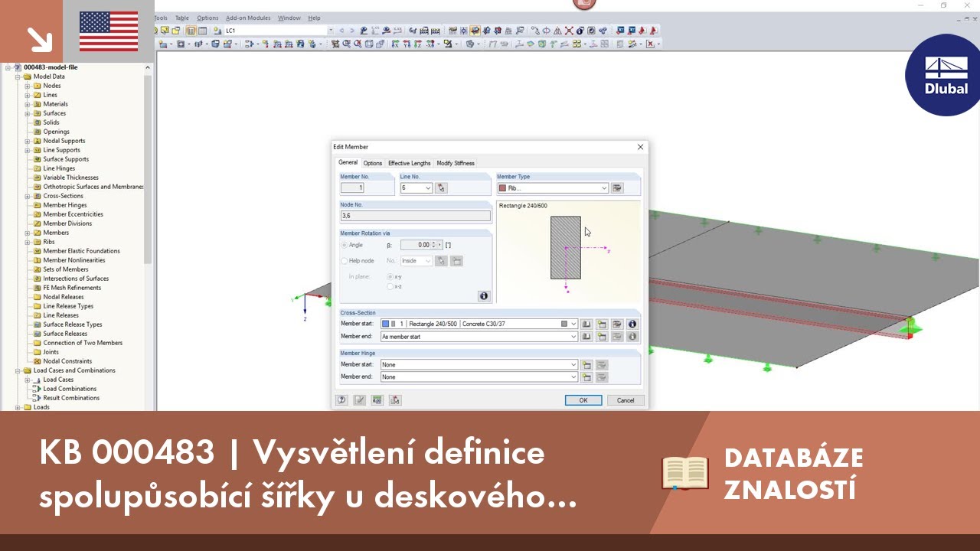Collapse the Model Data tree node
980x551 pixels.
point(18,77)
